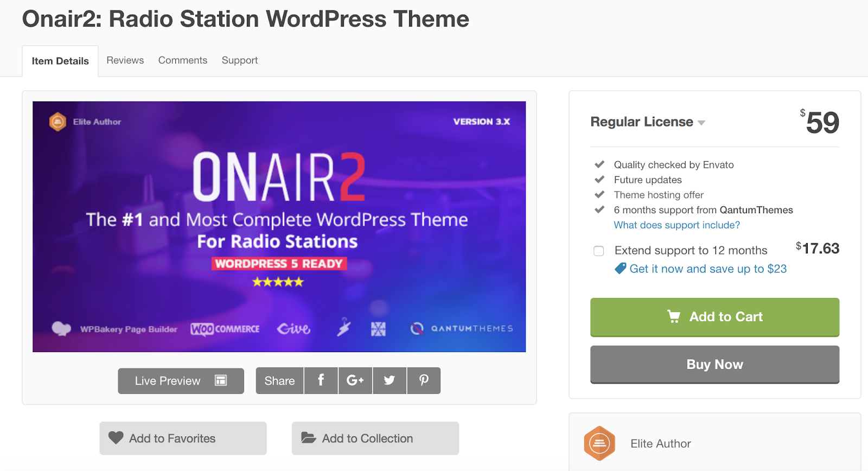Screen dimensions: 868x471
Task: Click 'Future updates' feature text
Action: click(648, 180)
